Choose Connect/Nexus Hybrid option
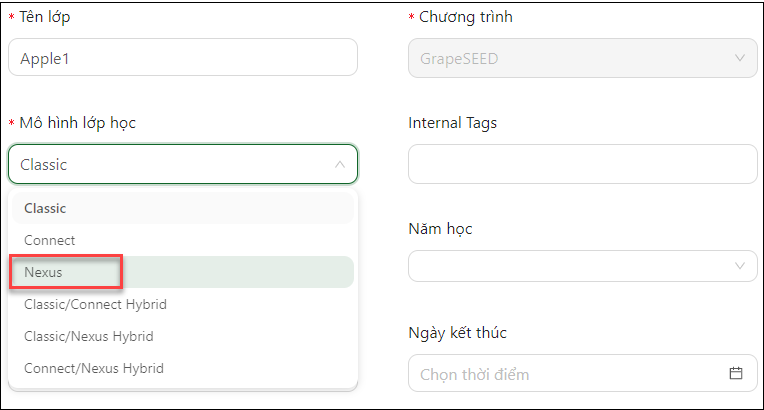Viewport: 764px width, 410px height. [x=93, y=368]
